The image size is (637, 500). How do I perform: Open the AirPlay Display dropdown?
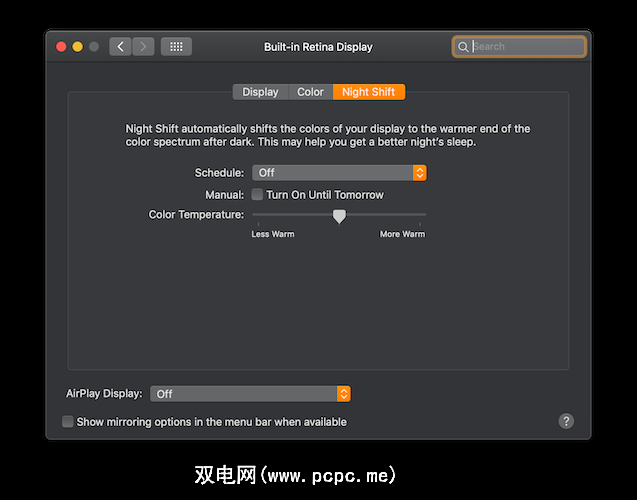click(x=250, y=394)
